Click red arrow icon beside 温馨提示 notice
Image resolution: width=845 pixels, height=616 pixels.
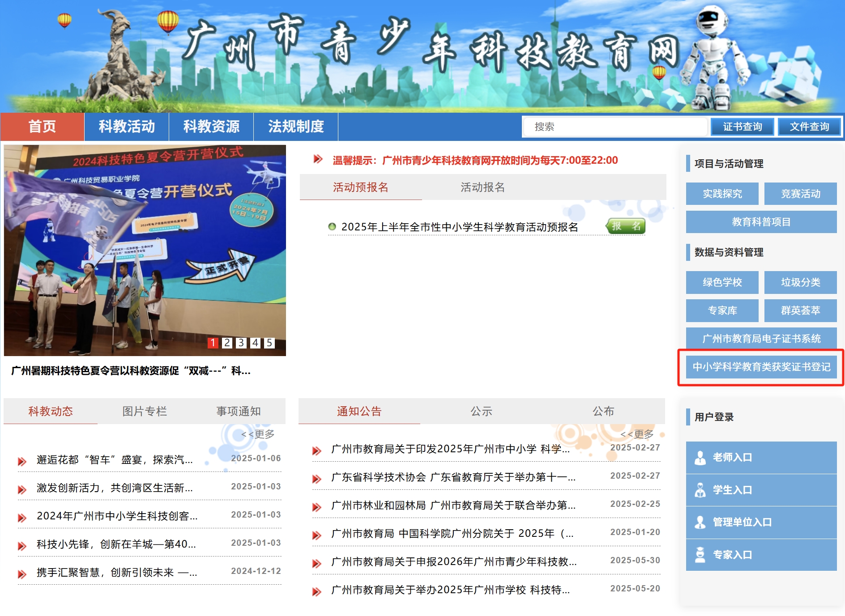(x=318, y=159)
